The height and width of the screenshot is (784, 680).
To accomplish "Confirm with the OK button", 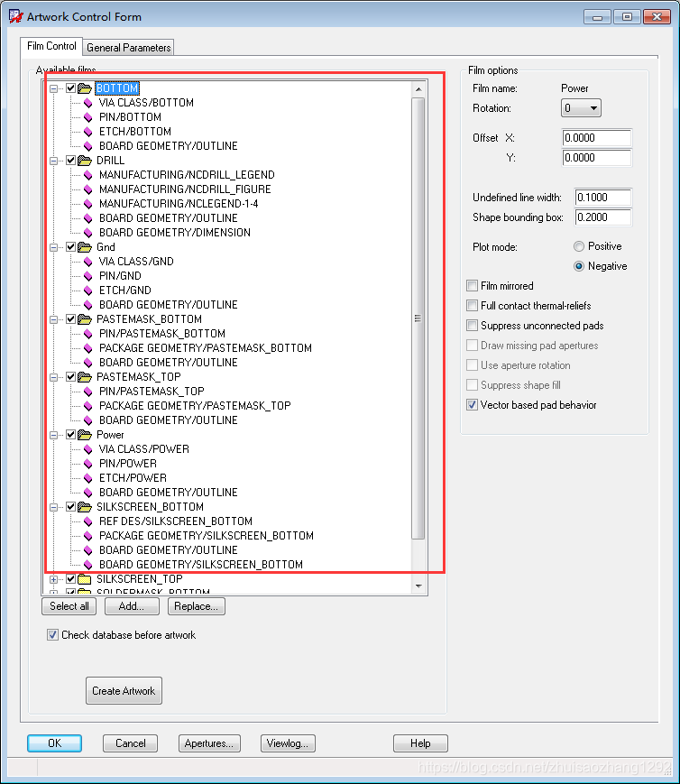I will pyautogui.click(x=54, y=743).
